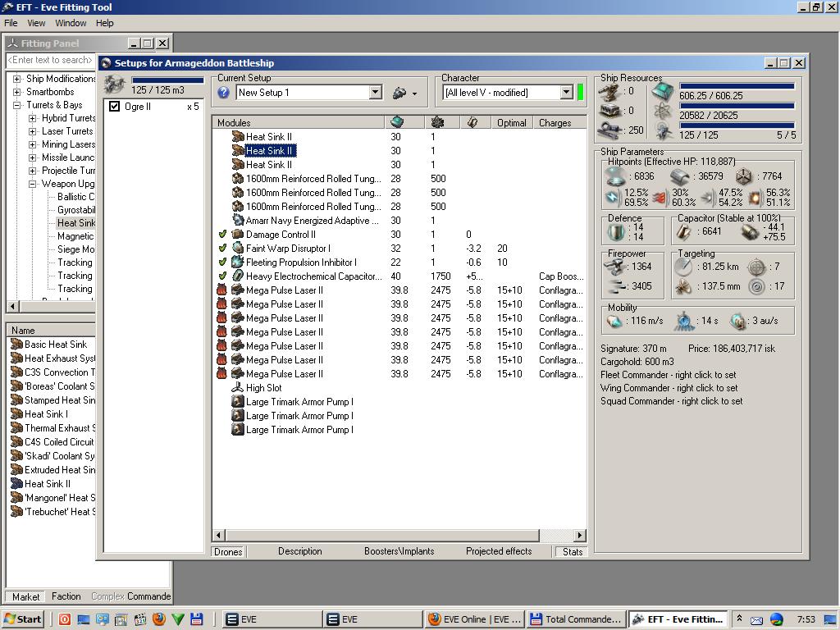The height and width of the screenshot is (630, 840).
Task: Click the powergrid usage bar 20582 / 20625
Action: (x=737, y=106)
